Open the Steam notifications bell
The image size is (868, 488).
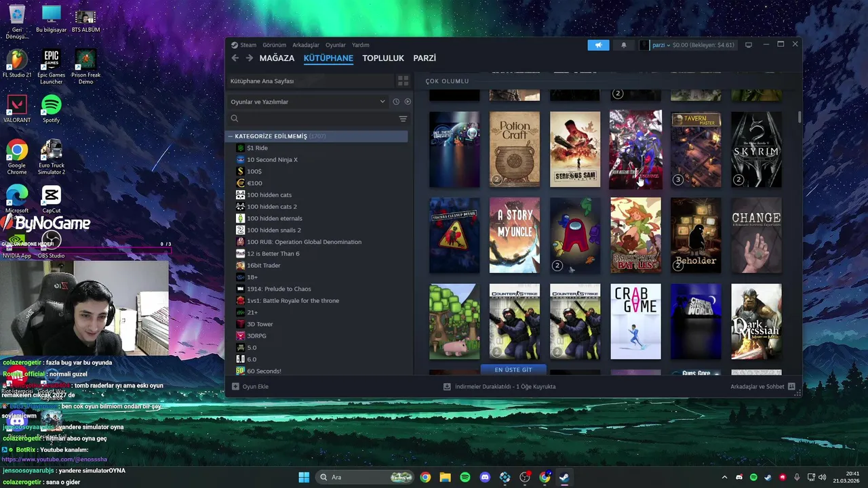coord(624,45)
